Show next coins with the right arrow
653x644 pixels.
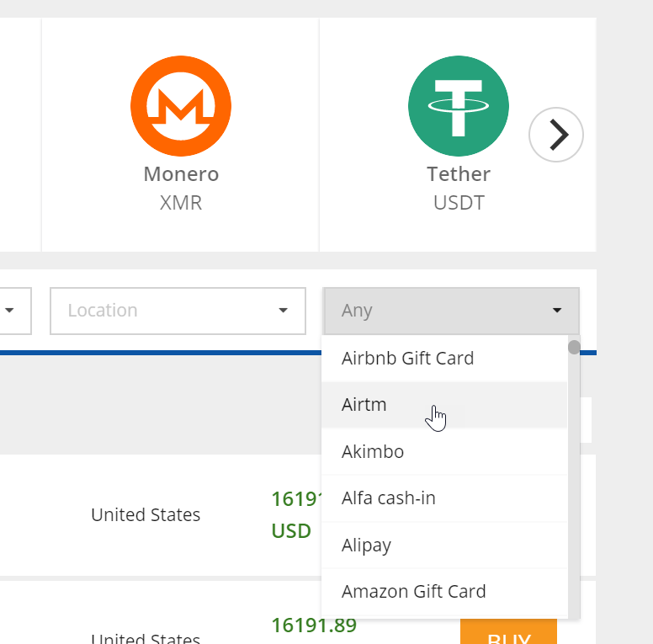click(556, 135)
